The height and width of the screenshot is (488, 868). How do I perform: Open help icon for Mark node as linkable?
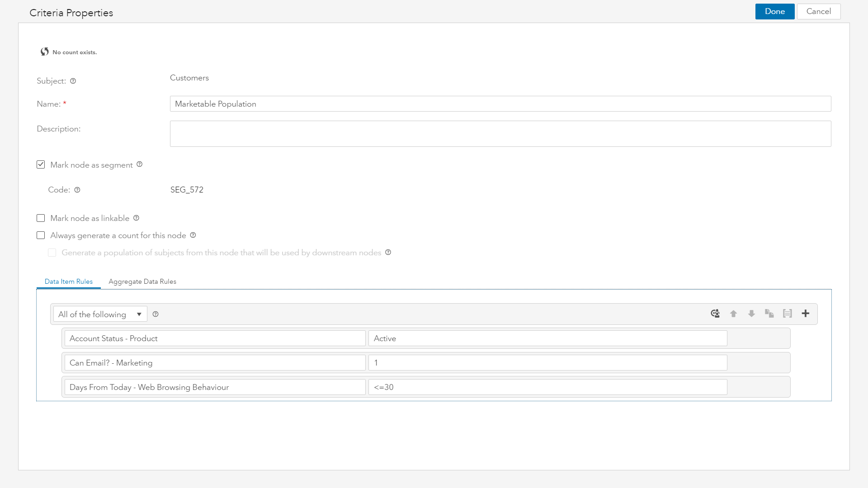137,218
